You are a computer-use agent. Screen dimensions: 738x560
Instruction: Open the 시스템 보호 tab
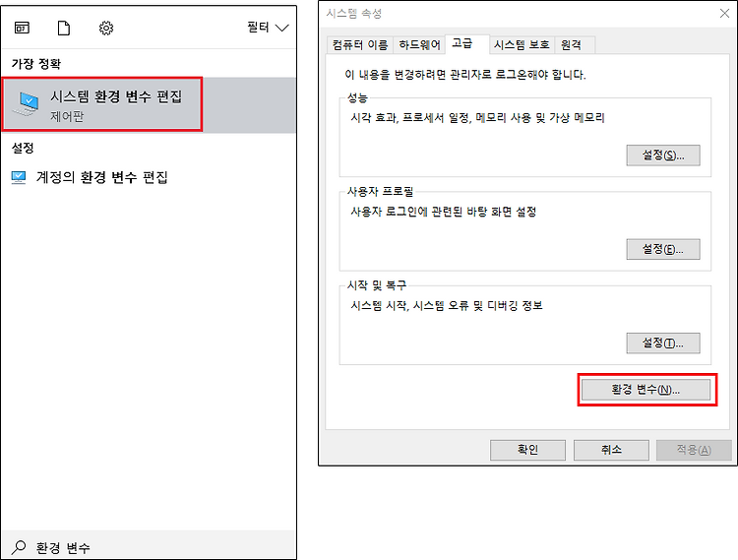coord(522,44)
